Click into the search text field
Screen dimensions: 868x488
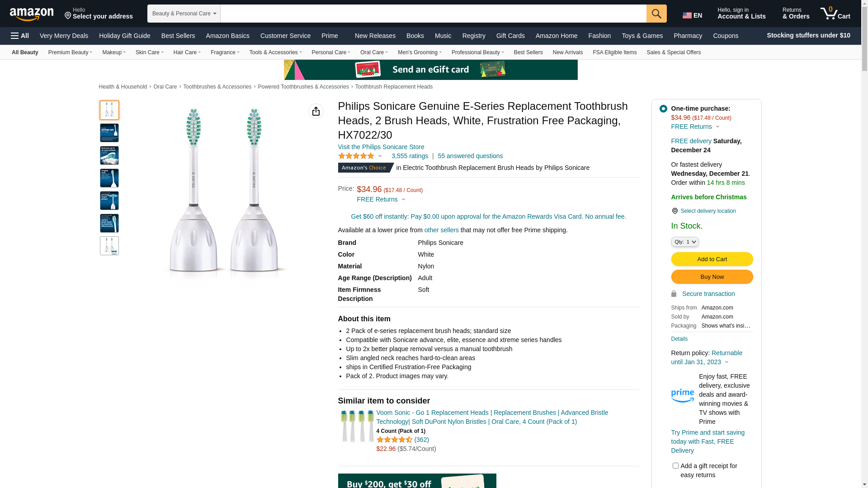(x=433, y=14)
